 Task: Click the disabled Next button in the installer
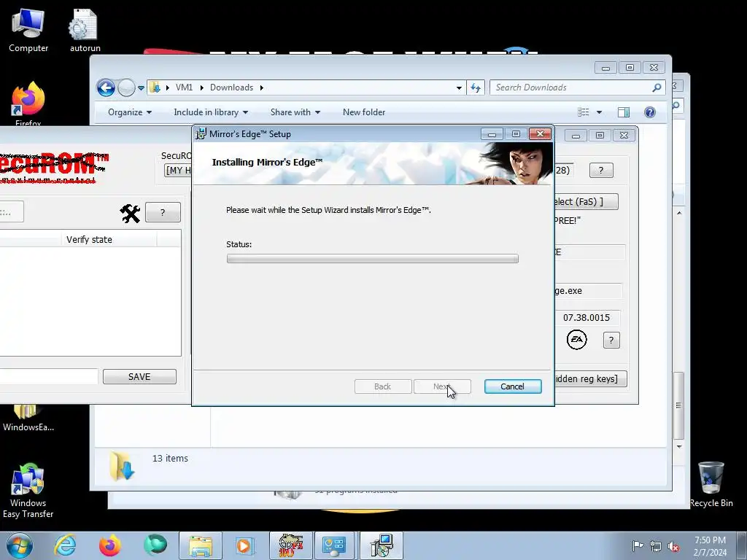(x=442, y=386)
